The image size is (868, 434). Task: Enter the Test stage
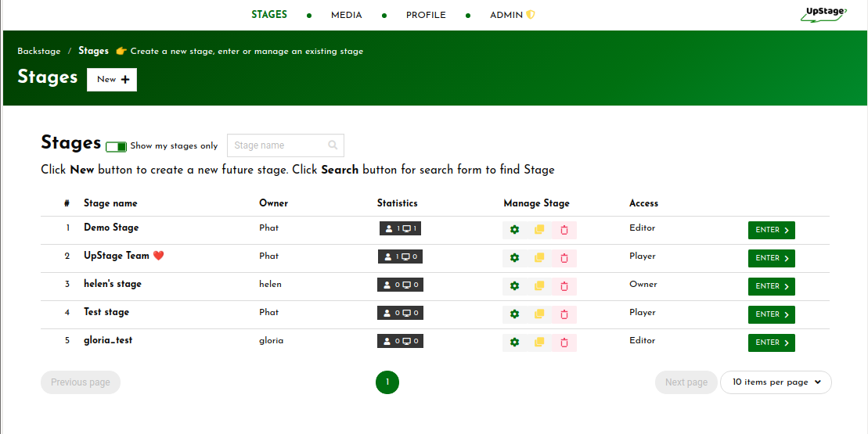pos(772,315)
